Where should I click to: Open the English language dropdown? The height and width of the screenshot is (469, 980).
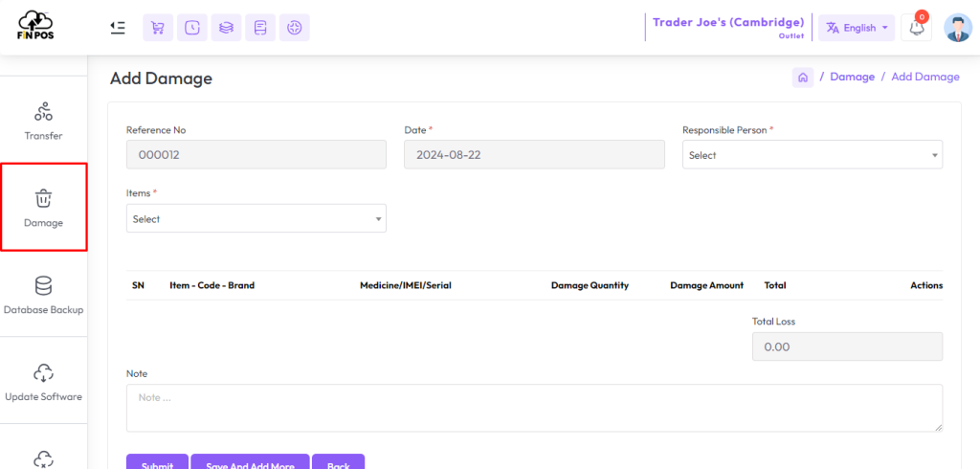click(857, 28)
